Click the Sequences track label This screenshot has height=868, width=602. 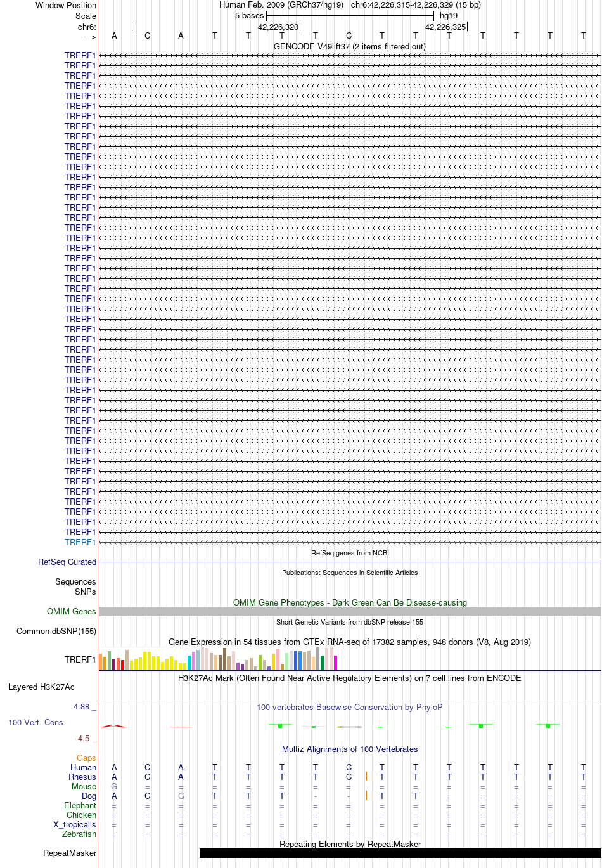pos(75,581)
